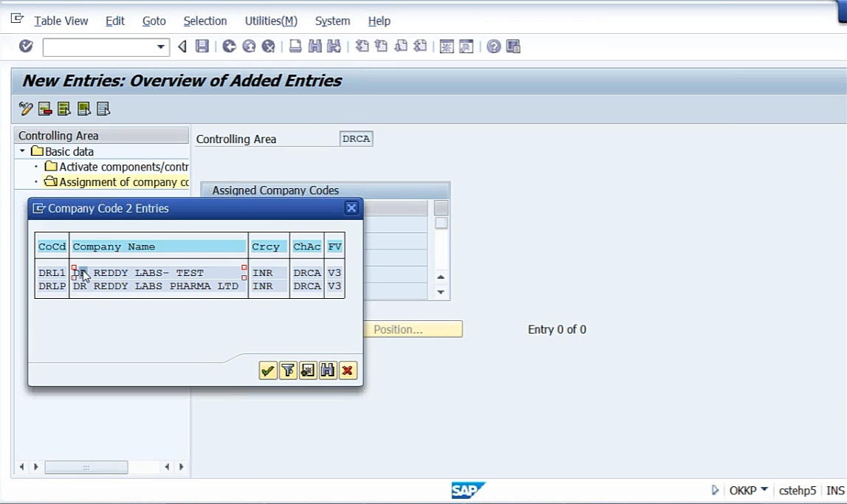Open the Help menu
The width and height of the screenshot is (847, 504).
(x=380, y=21)
